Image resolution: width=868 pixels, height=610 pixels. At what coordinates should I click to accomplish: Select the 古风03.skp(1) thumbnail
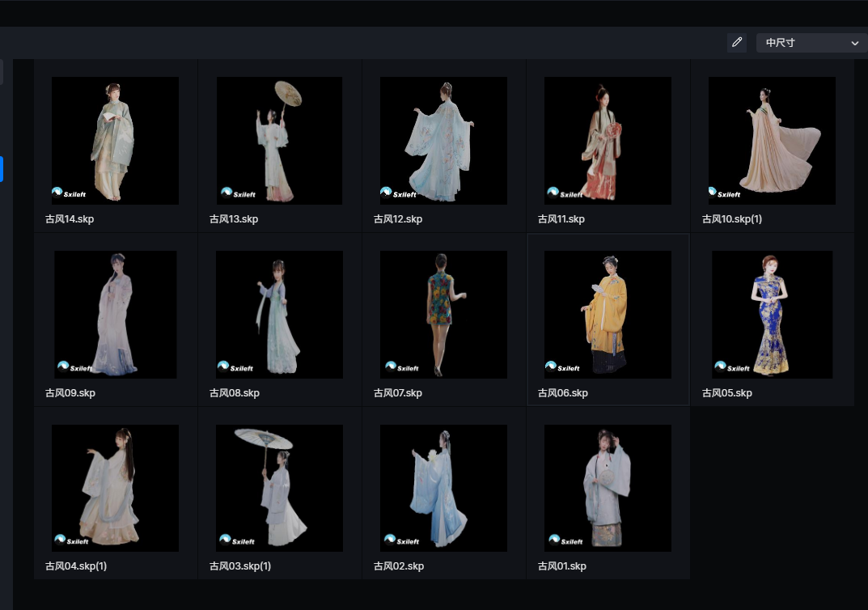(x=279, y=488)
